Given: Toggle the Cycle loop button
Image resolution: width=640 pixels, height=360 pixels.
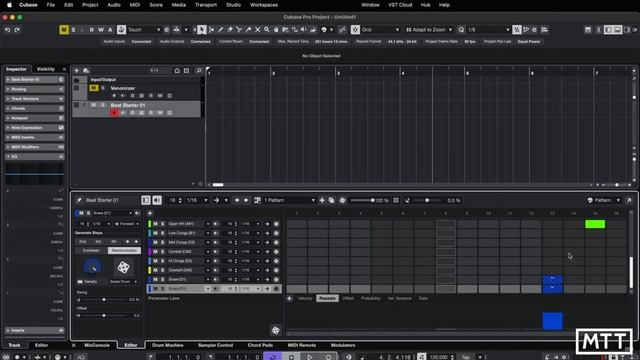Looking at the screenshot, I should pos(273,357).
